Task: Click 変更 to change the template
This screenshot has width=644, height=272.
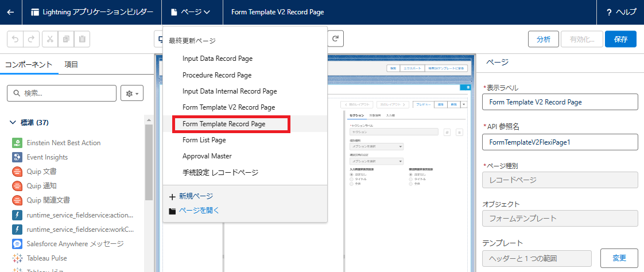Action: click(x=619, y=258)
